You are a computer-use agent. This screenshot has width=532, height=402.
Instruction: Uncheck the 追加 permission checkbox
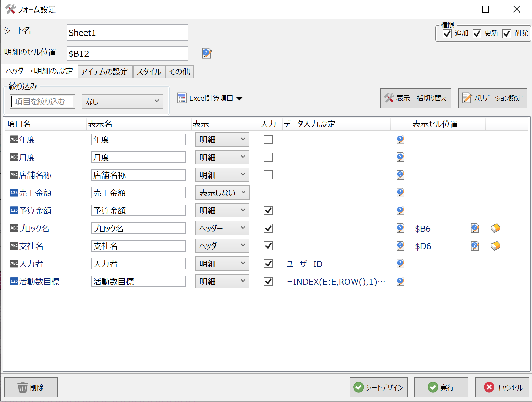point(447,33)
